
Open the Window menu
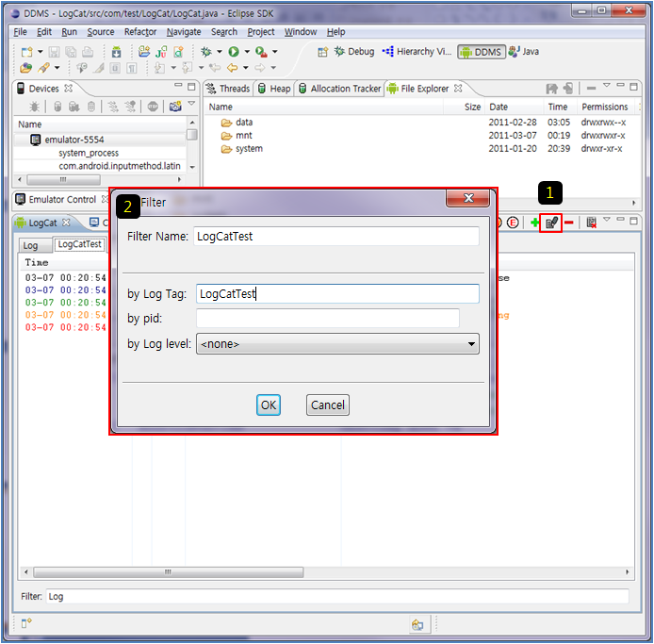pos(301,32)
